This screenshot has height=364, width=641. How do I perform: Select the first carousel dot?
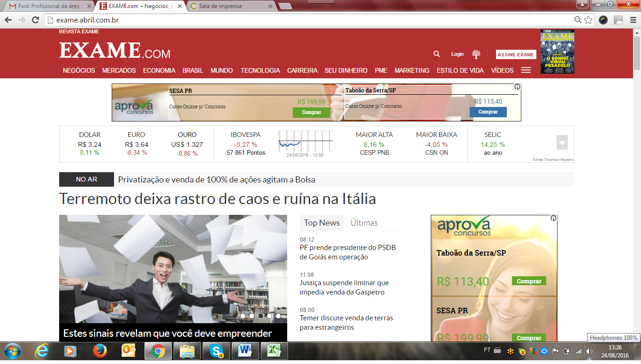tap(243, 316)
